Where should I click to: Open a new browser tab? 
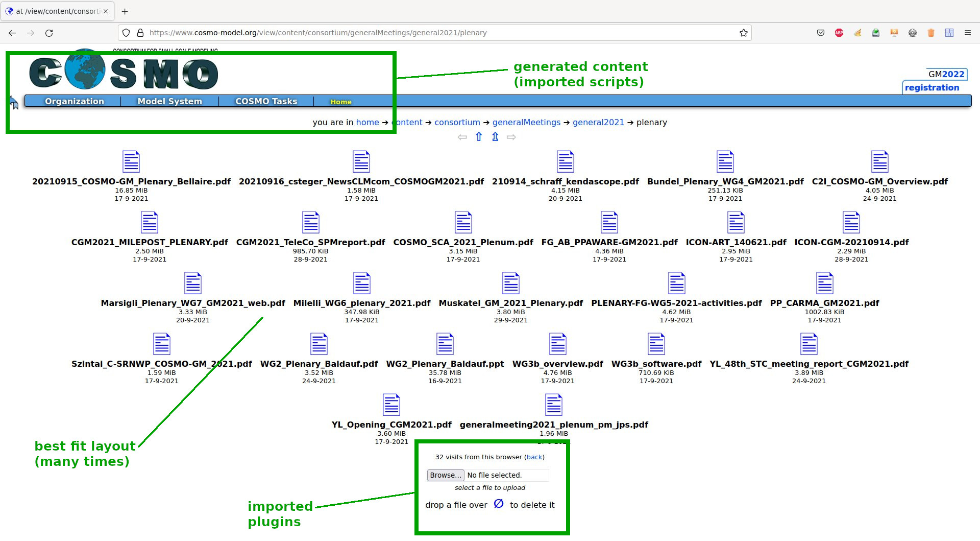click(x=125, y=11)
